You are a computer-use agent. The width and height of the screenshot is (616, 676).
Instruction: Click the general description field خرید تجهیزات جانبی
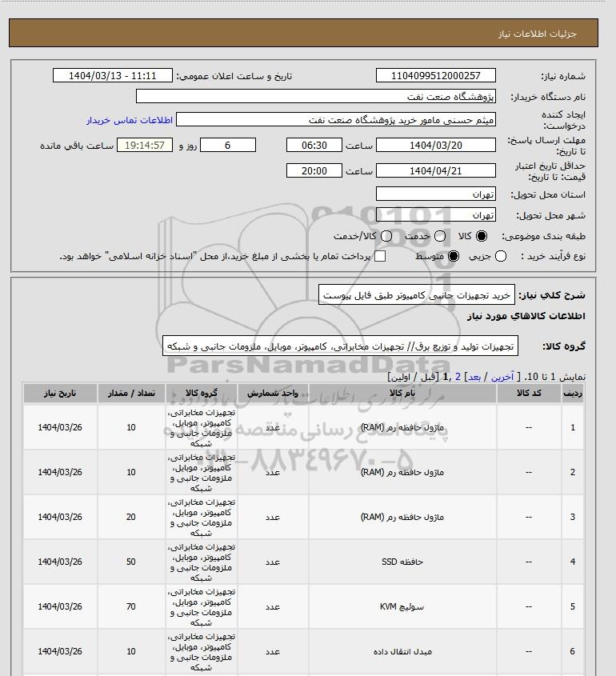tap(417, 295)
